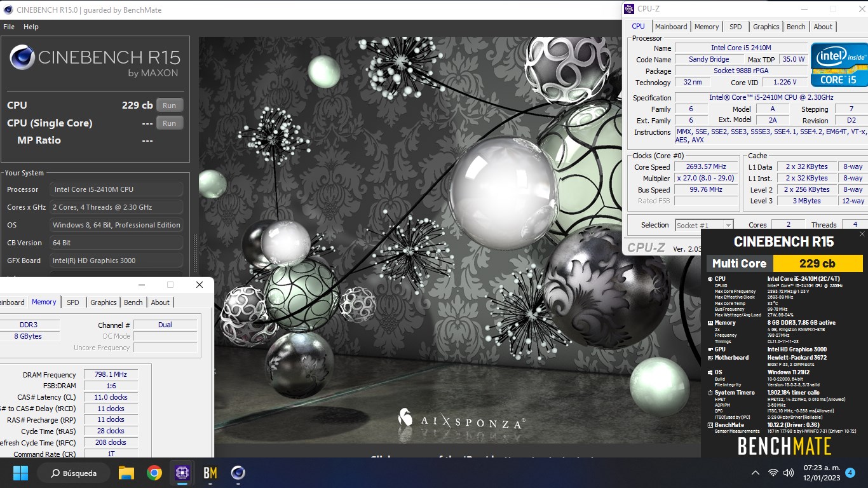Open Graphics tab in the CPU-Z memory window
The width and height of the screenshot is (868, 488).
pos(104,302)
